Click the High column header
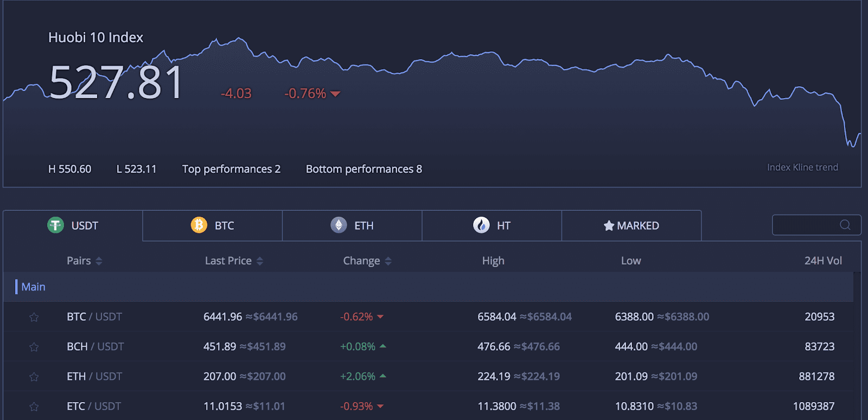The width and height of the screenshot is (868, 420). (493, 261)
